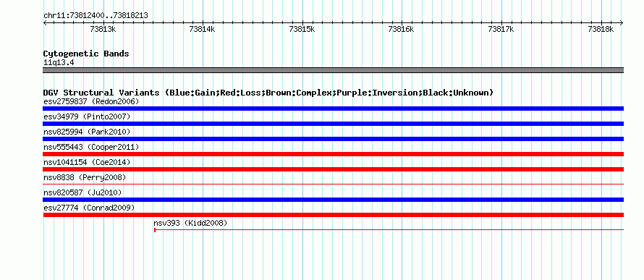Select the esv34979 (Pinto2007) variant bar
This screenshot has height=280, width=644.
click(333, 124)
